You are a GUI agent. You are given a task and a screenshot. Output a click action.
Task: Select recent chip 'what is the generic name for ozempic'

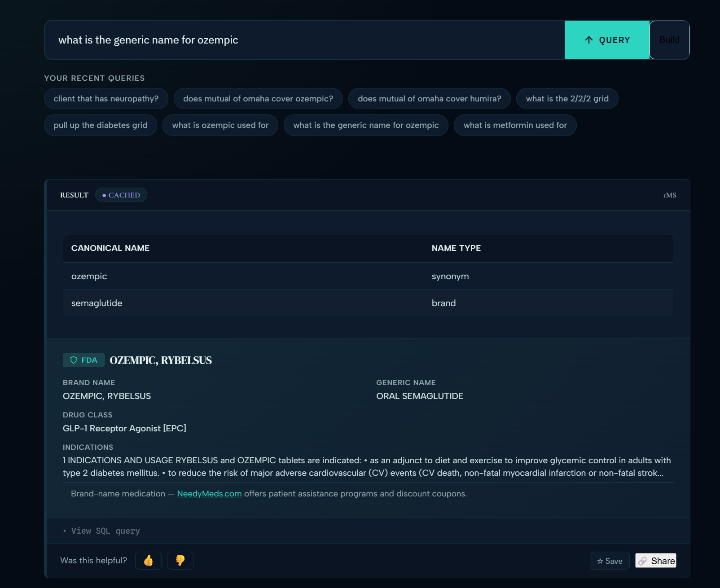pyautogui.click(x=366, y=125)
